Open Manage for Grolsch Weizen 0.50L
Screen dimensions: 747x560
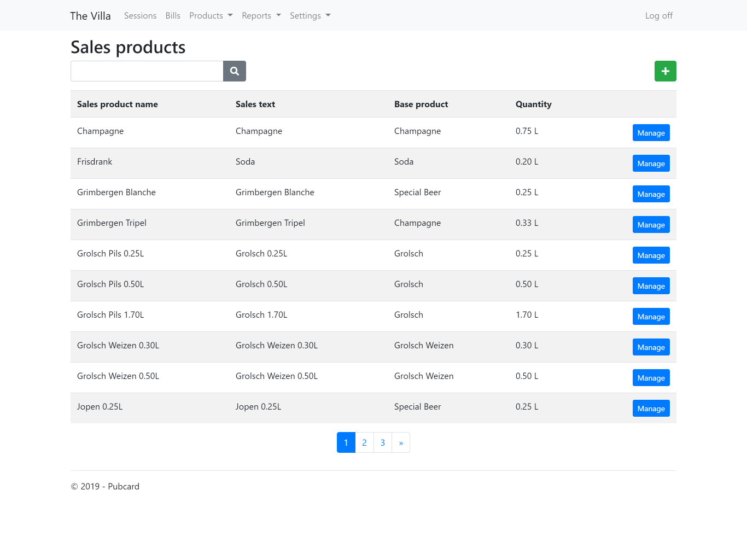point(651,378)
